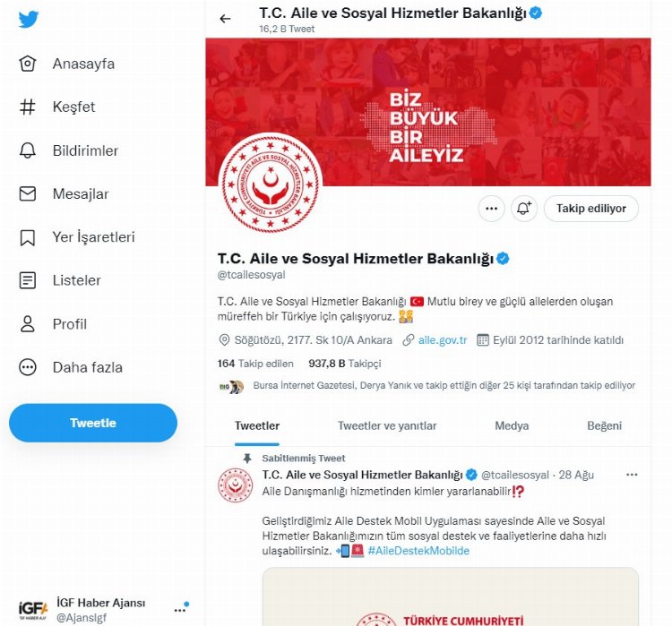Open Profil person icon
This screenshot has width=672, height=626.
(29, 324)
